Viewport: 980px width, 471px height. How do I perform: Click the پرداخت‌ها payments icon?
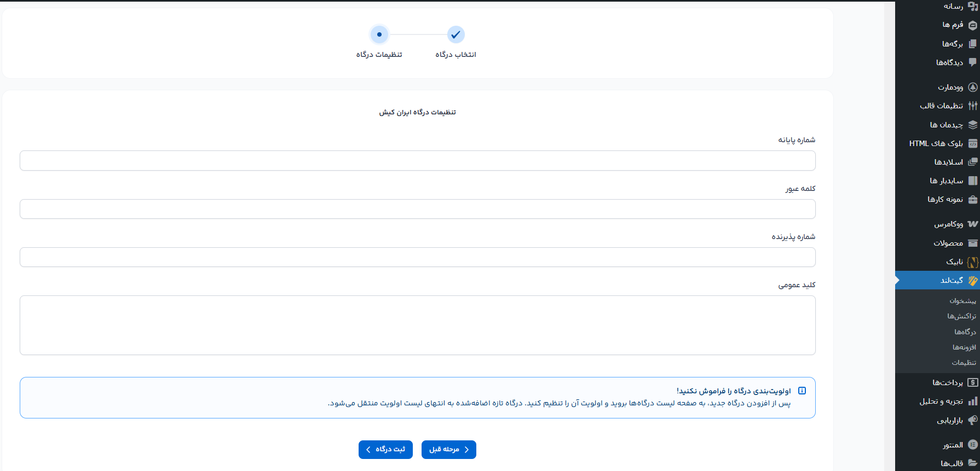tap(972, 382)
